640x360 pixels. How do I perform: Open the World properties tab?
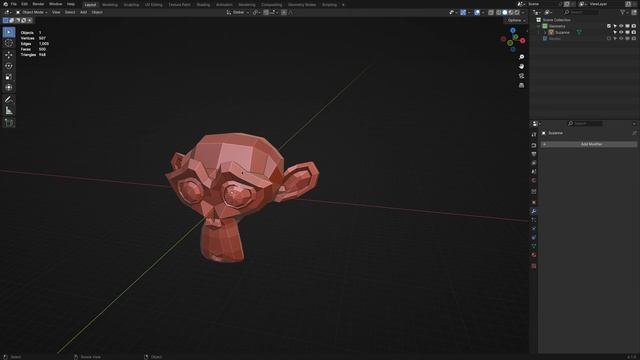click(x=533, y=180)
